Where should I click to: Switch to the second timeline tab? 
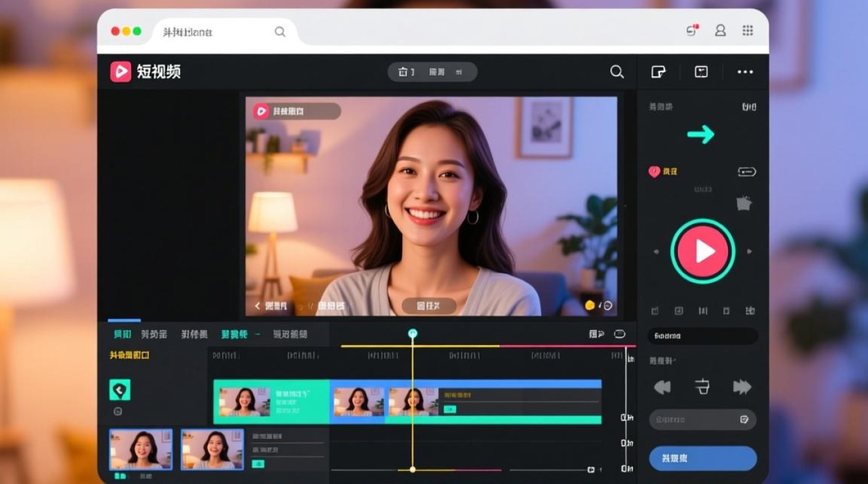[x=154, y=334]
